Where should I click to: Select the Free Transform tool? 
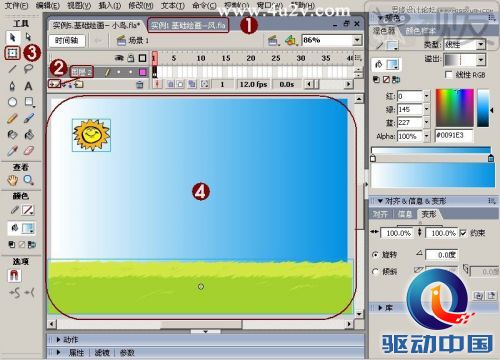(x=13, y=53)
